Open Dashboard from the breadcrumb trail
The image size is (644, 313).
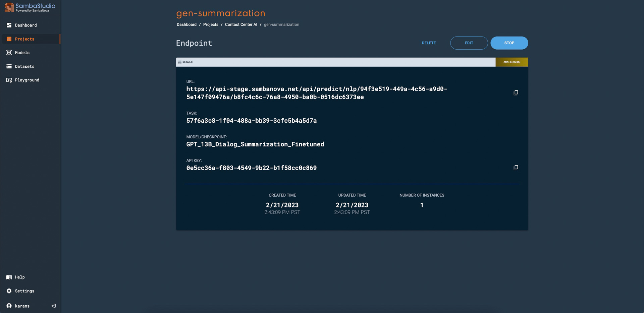186,24
